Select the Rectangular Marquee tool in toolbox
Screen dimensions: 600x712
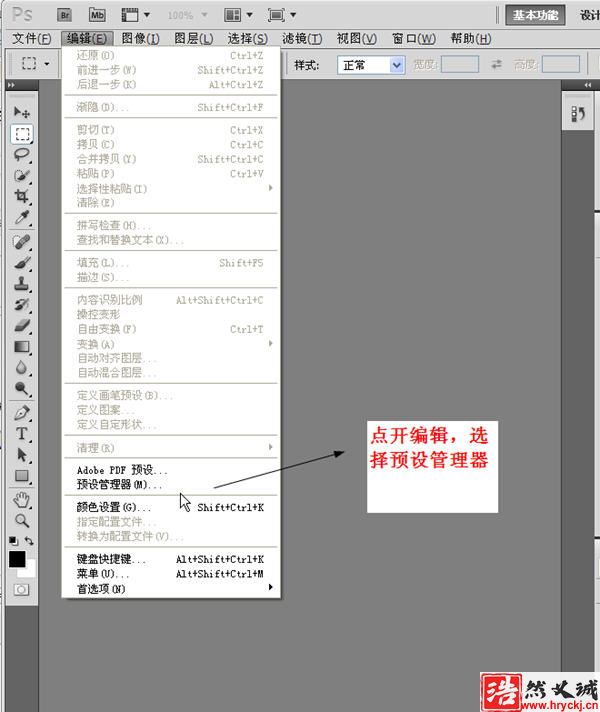click(21, 134)
